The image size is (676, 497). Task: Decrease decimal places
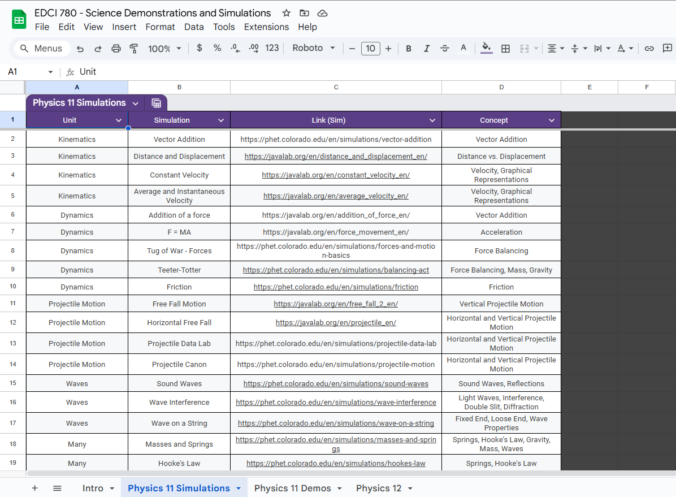(235, 48)
